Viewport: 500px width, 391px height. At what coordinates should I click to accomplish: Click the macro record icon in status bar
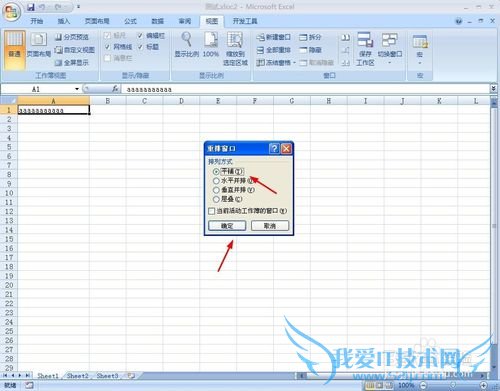point(29,385)
